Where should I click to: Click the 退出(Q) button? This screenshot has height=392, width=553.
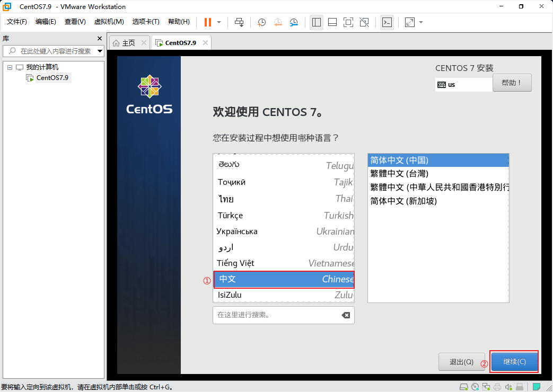(461, 362)
